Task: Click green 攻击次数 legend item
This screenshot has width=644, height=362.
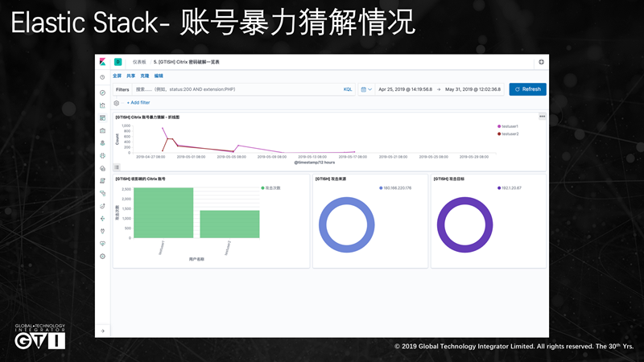Action: (x=270, y=188)
